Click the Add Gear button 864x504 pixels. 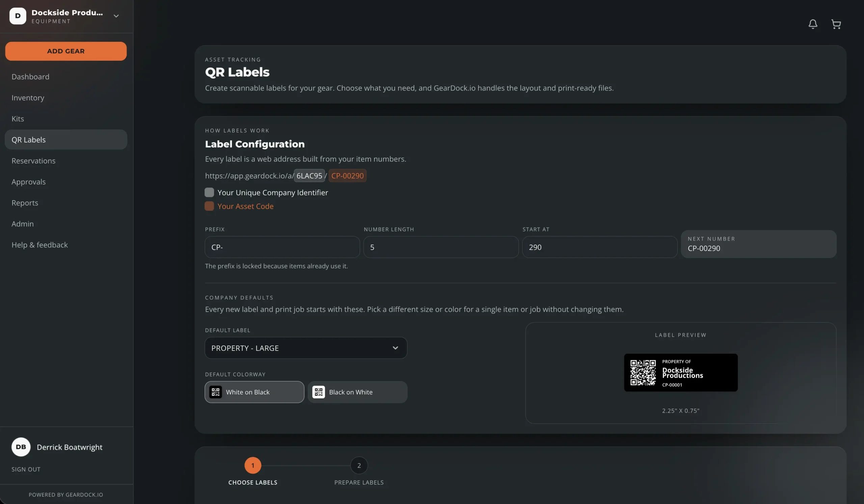click(66, 51)
